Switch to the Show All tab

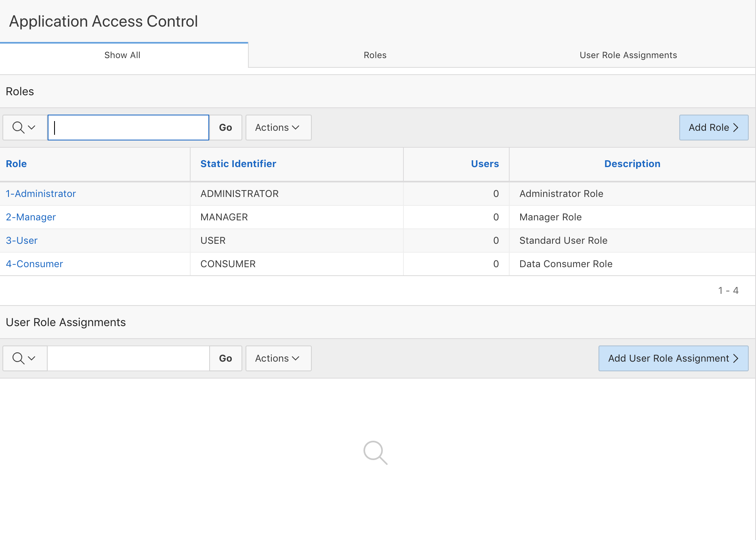point(122,55)
